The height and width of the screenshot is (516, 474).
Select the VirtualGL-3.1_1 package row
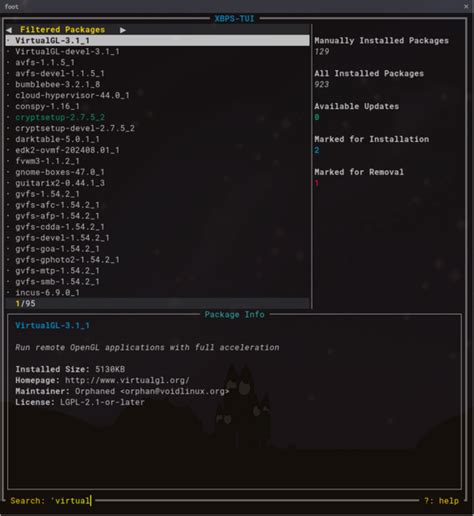157,40
